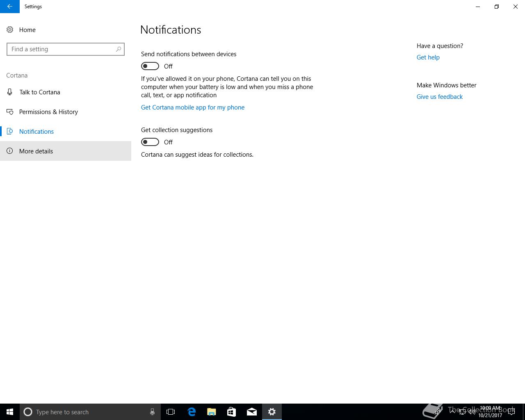Click Type here to search box
This screenshot has height=420, width=525.
pyautogui.click(x=90, y=412)
